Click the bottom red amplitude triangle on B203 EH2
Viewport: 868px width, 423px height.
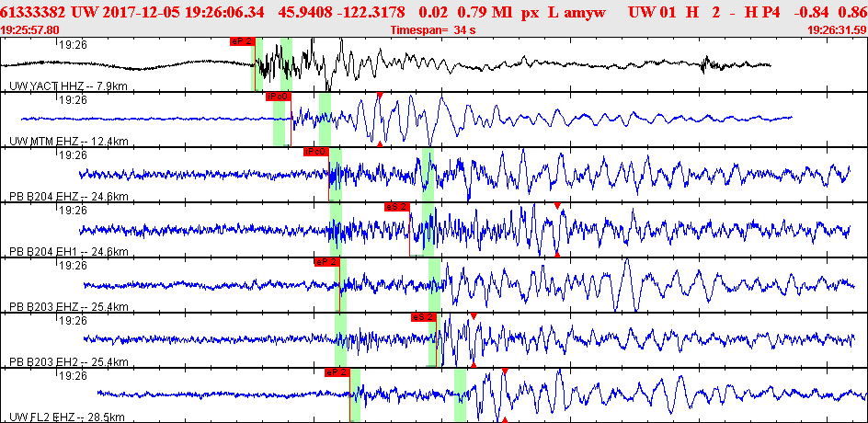tap(474, 364)
